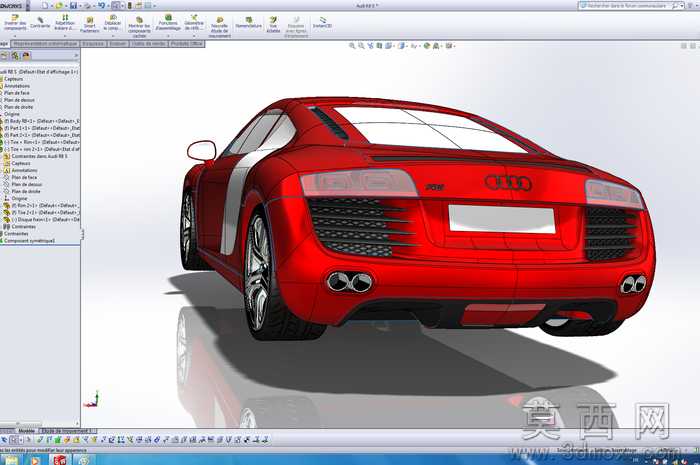Select the Etude de mouvement 1 tab
Viewport: 700px width, 465px height.
click(x=68, y=431)
